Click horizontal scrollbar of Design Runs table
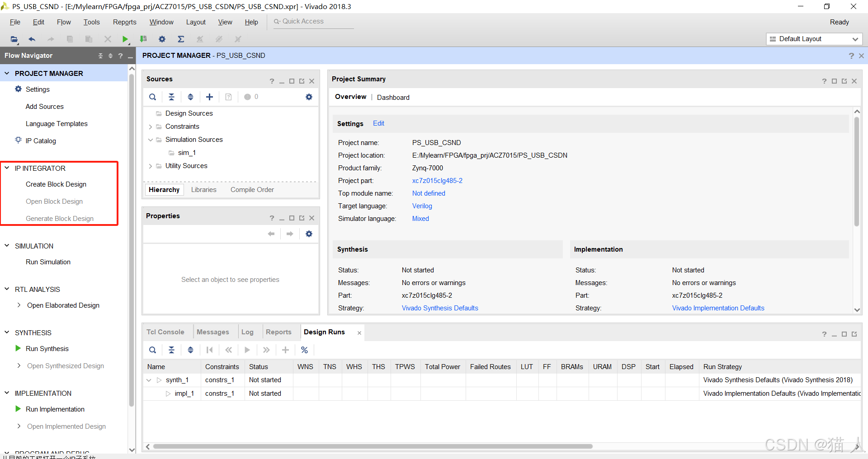Image resolution: width=868 pixels, height=459 pixels. 373,446
